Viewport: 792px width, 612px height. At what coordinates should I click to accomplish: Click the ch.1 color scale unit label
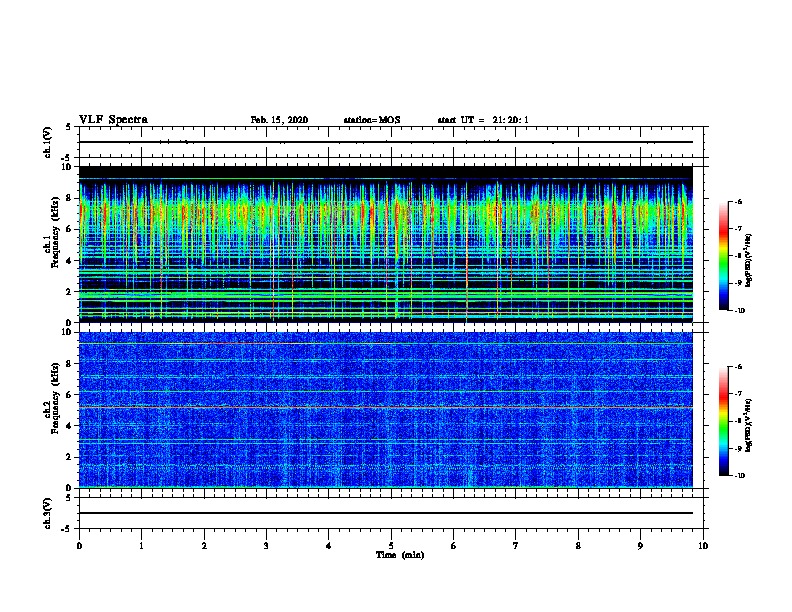tap(749, 260)
